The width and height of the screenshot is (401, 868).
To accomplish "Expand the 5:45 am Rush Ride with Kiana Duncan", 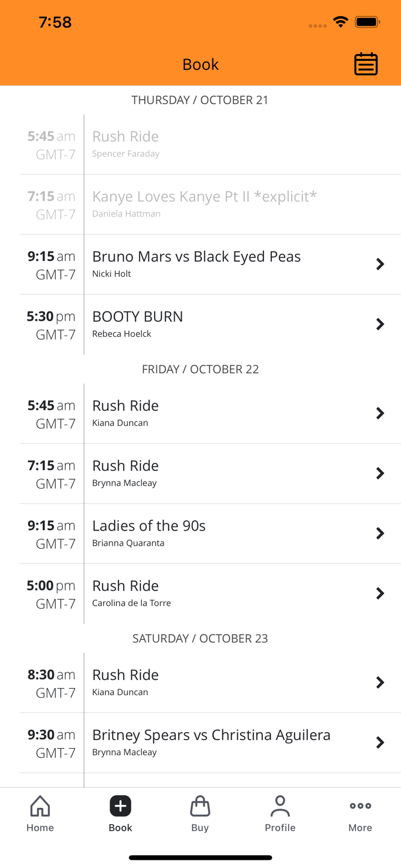I will click(x=380, y=413).
